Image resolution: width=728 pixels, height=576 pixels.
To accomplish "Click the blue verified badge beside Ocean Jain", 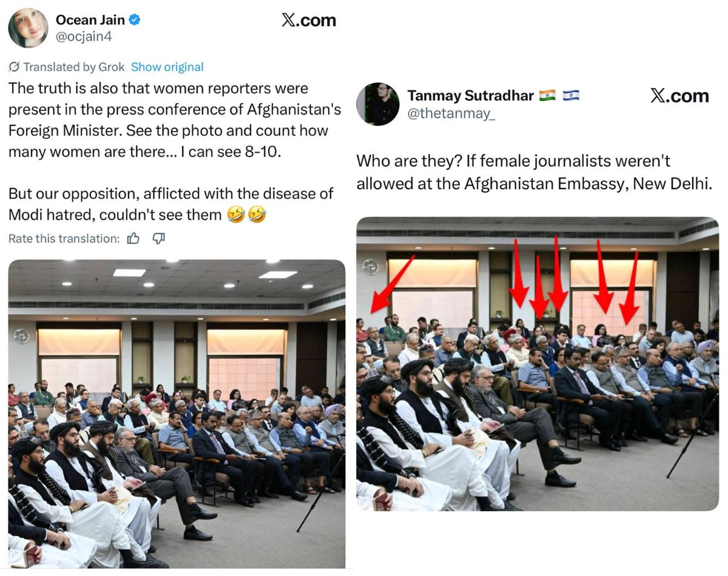I will click(x=135, y=20).
